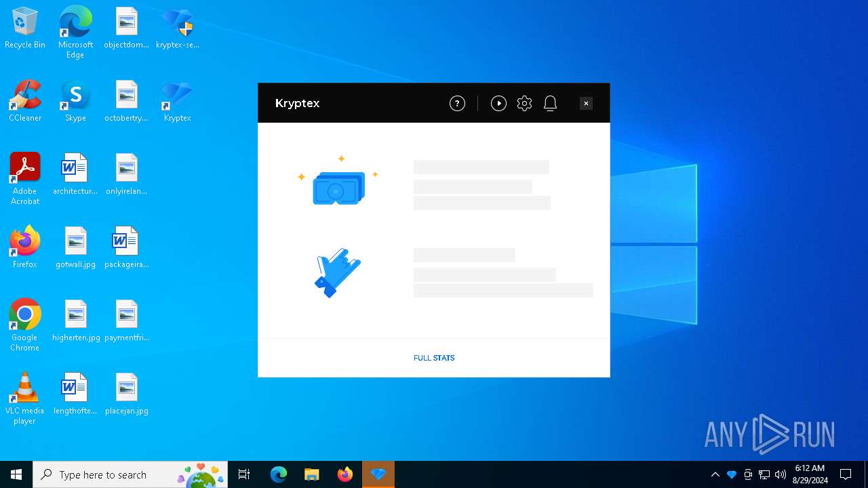The height and width of the screenshot is (488, 868).
Task: Open the Windows Start menu
Action: (16, 474)
